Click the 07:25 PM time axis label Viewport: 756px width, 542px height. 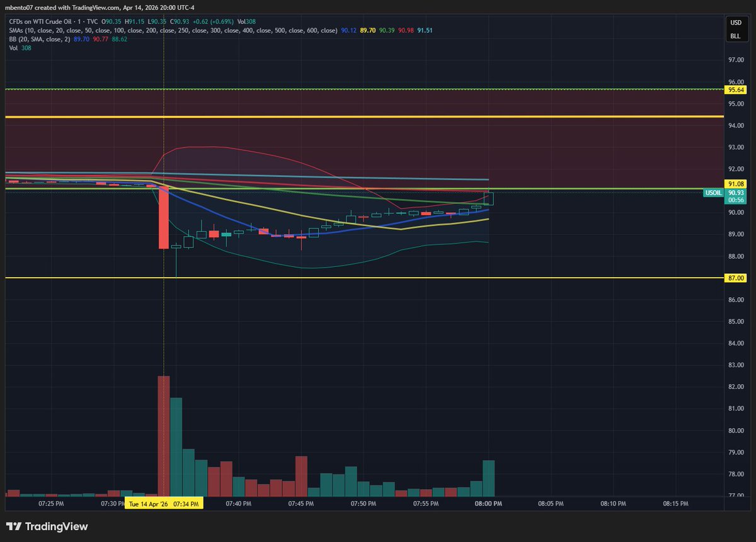(x=50, y=504)
